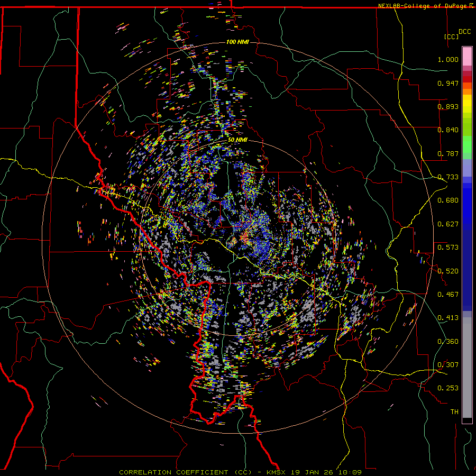Click the 1.000 legend value
This screenshot has height=476, width=476.
448,59
